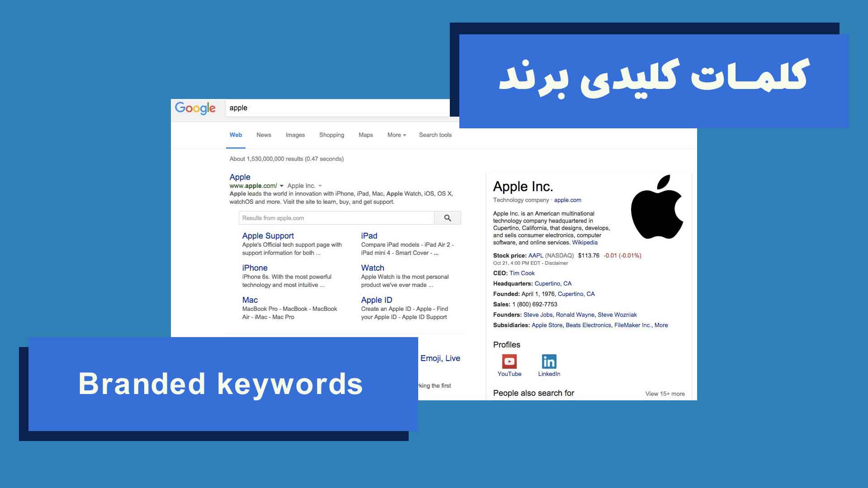Viewport: 868px width, 488px height.
Task: Click the Google Search magnifying glass icon
Action: (x=447, y=217)
